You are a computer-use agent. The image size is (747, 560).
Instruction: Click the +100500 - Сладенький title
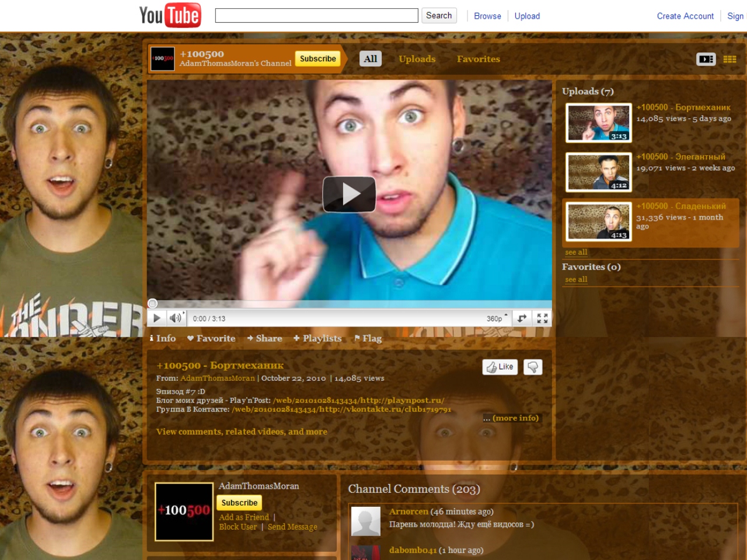(681, 206)
